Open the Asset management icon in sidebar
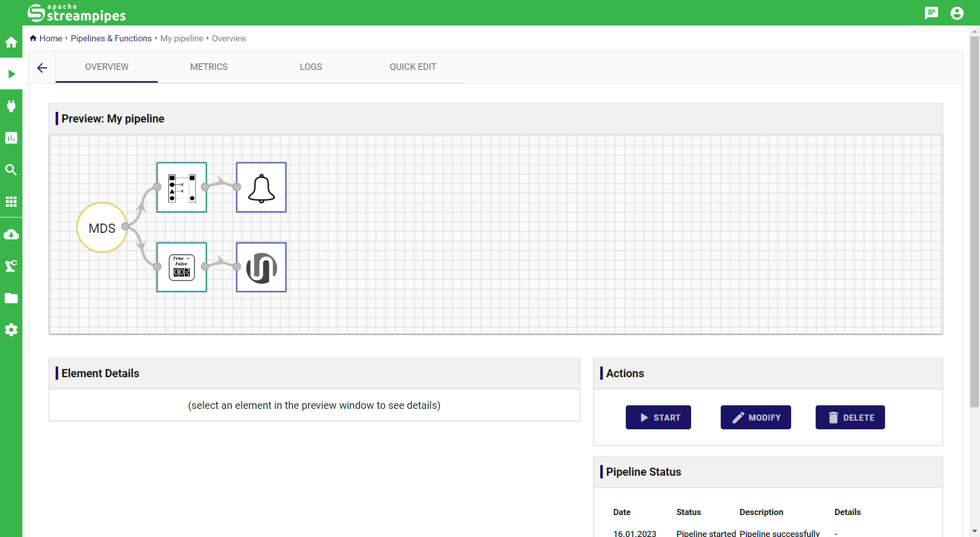Viewport: 980px width, 537px height. (11, 266)
